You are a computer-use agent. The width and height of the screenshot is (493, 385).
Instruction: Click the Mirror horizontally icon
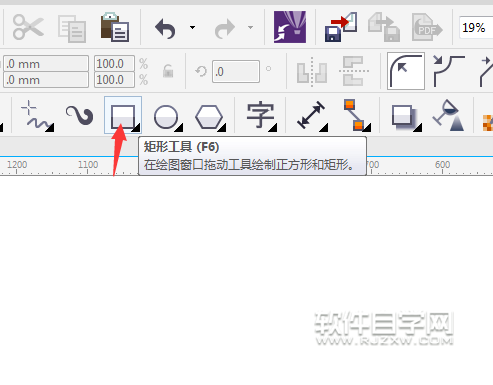[312, 71]
